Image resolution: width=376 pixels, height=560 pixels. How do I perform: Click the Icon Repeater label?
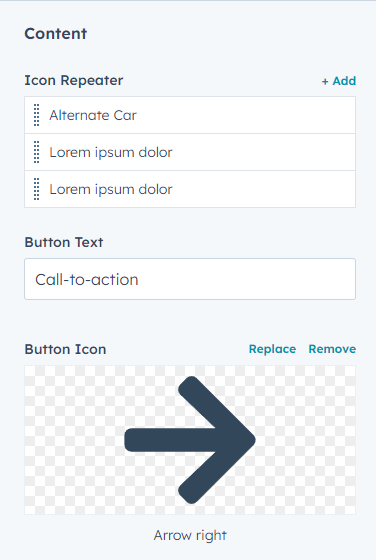click(x=74, y=80)
